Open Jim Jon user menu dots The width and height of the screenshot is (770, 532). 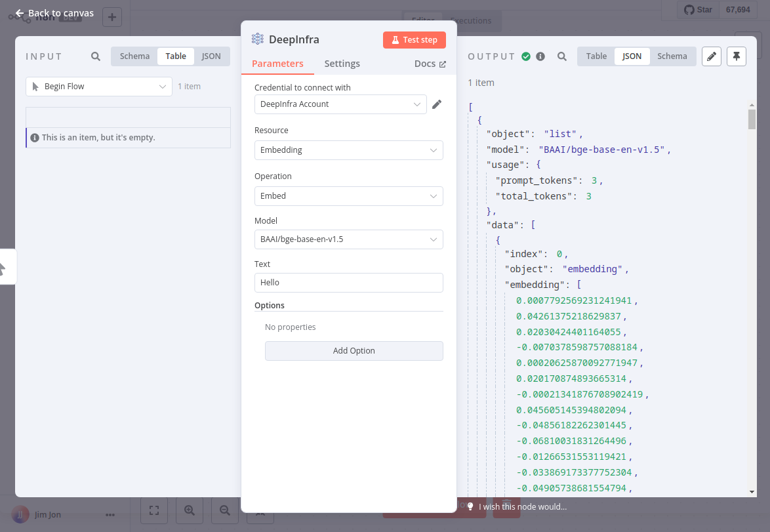[x=110, y=515]
